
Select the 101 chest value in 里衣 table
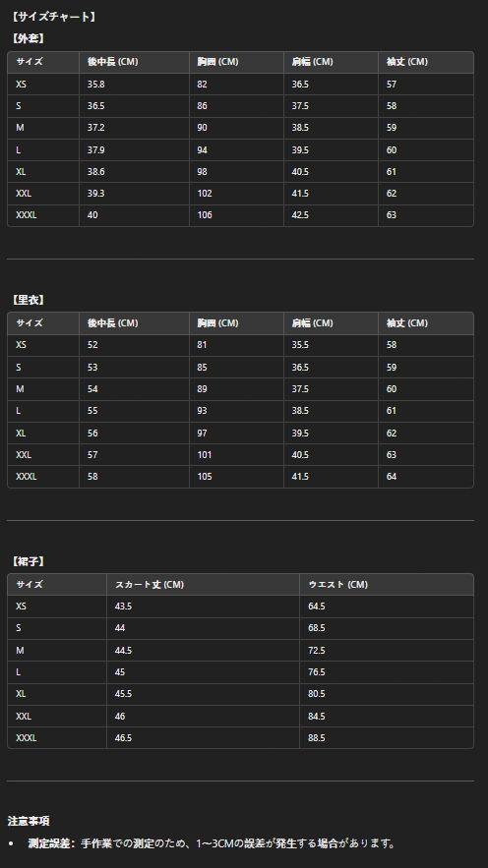[x=205, y=455]
